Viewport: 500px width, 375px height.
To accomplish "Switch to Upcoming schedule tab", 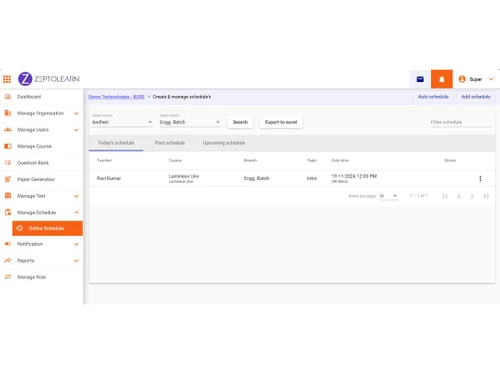I will (224, 143).
